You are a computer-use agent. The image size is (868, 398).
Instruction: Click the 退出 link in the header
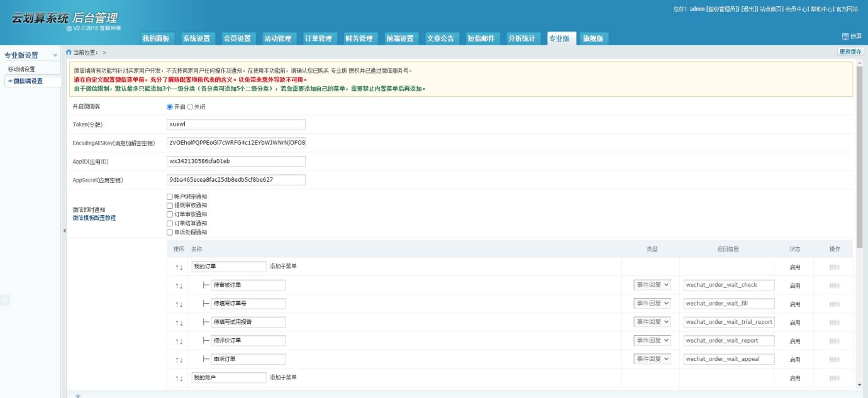click(x=748, y=9)
